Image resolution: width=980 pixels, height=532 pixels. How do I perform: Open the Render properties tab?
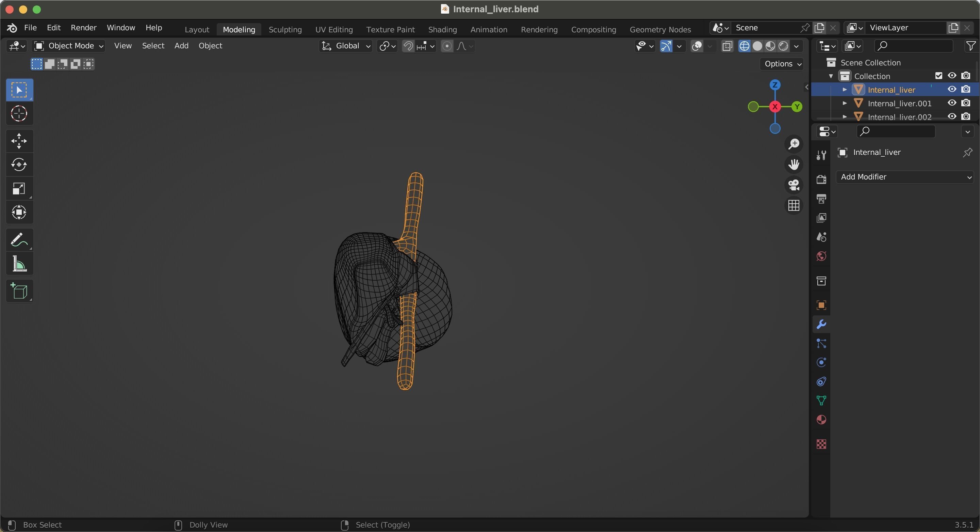pos(821,179)
